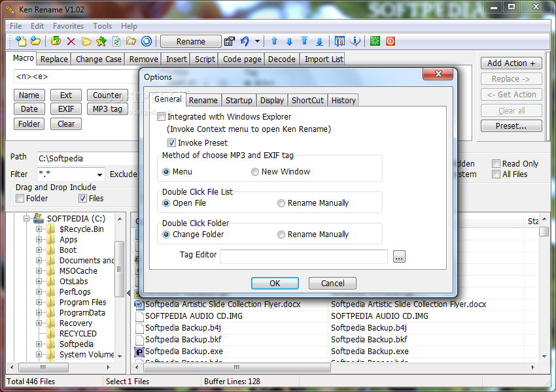Image resolution: width=556 pixels, height=392 pixels.
Task: Select Rename Manually under Double Click File List
Action: click(x=281, y=203)
